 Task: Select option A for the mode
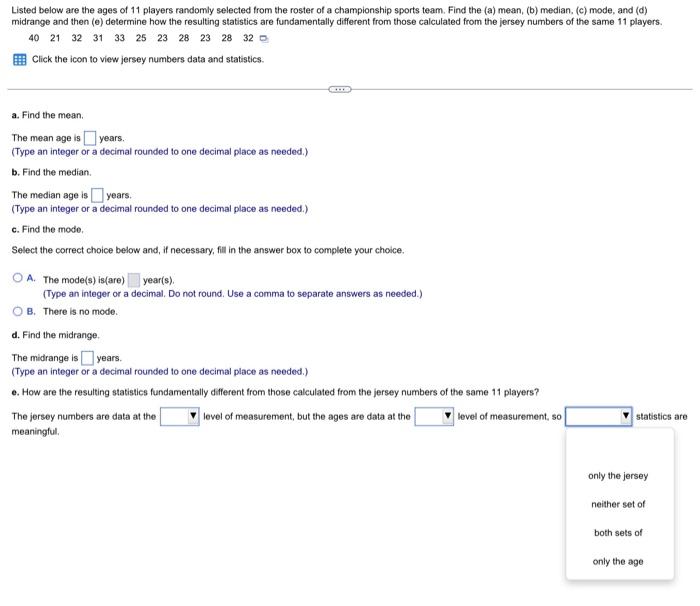(17, 278)
